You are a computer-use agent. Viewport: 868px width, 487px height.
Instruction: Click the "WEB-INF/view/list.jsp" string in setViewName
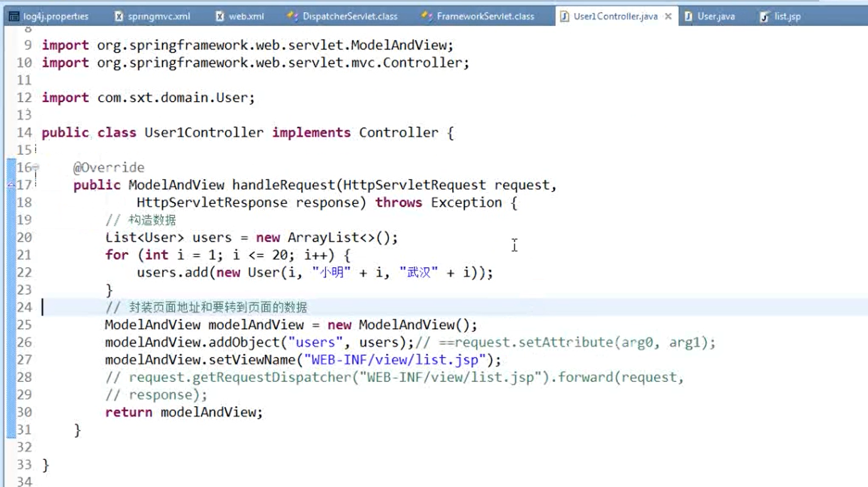pos(395,360)
